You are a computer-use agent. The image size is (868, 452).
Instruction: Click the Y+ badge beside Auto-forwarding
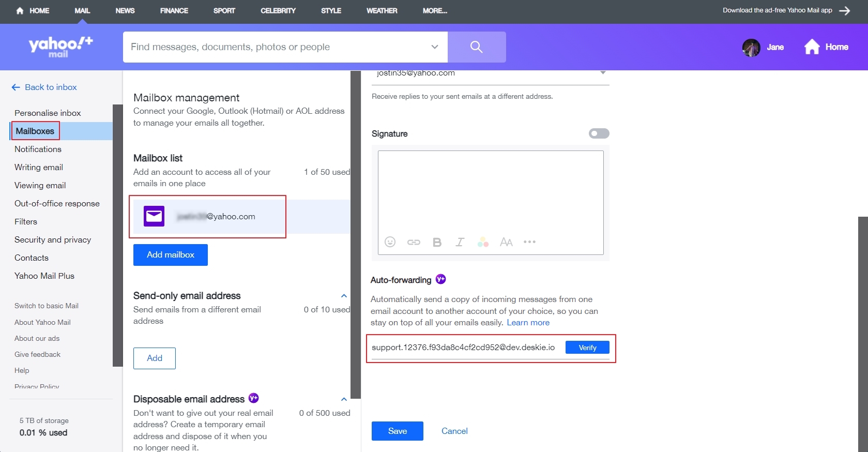pos(440,279)
